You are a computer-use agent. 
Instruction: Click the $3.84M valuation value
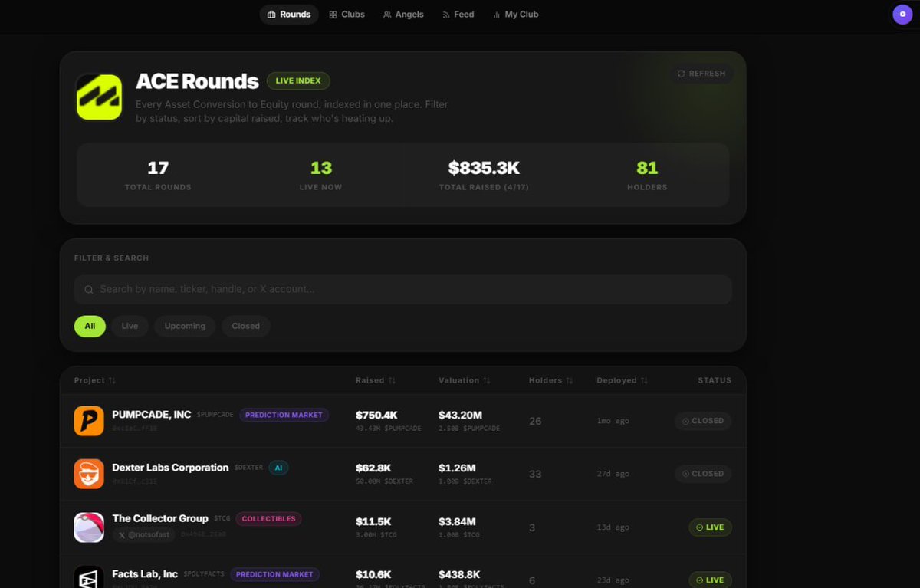(457, 522)
